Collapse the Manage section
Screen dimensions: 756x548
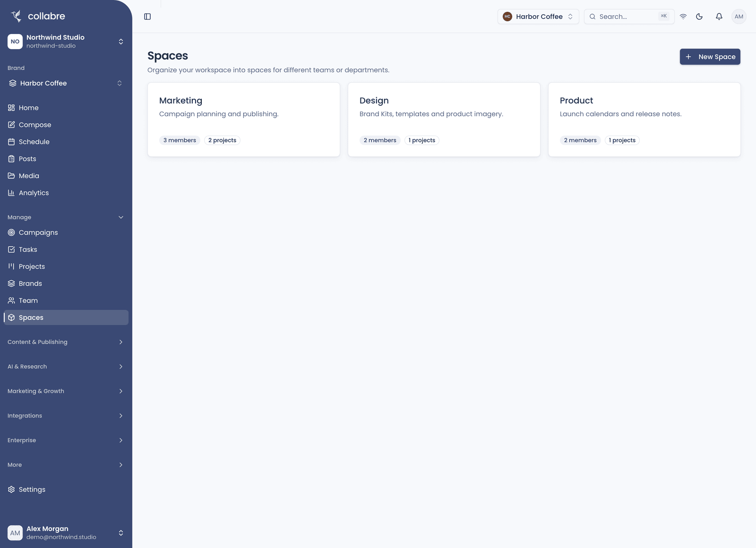(x=66, y=217)
